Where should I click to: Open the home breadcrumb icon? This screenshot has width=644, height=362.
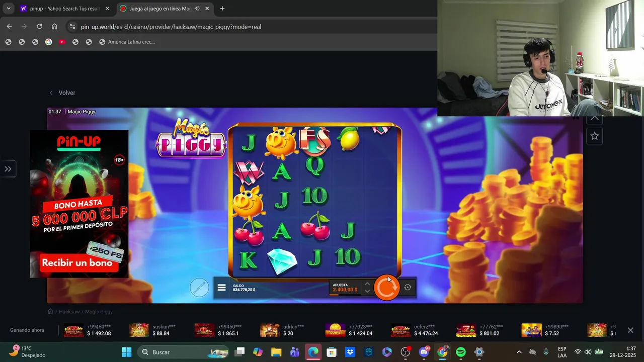[x=50, y=312]
